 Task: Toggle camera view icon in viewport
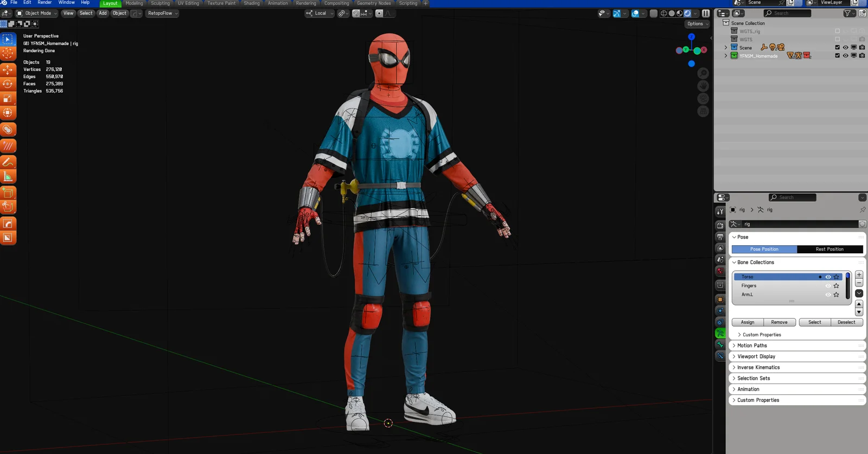(703, 99)
